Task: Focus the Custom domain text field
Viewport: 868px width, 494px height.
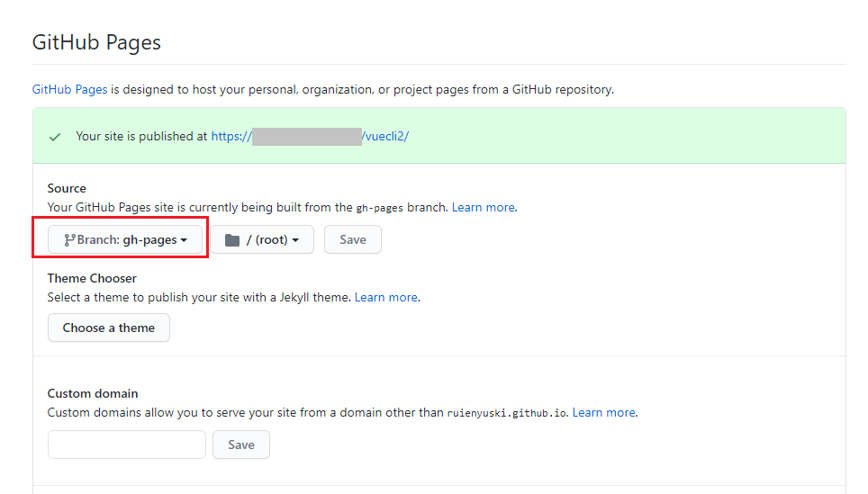Action: tap(127, 445)
